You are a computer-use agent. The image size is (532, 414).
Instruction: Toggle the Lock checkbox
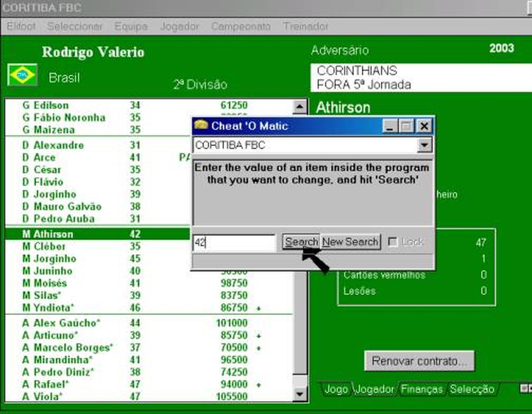tap(393, 242)
